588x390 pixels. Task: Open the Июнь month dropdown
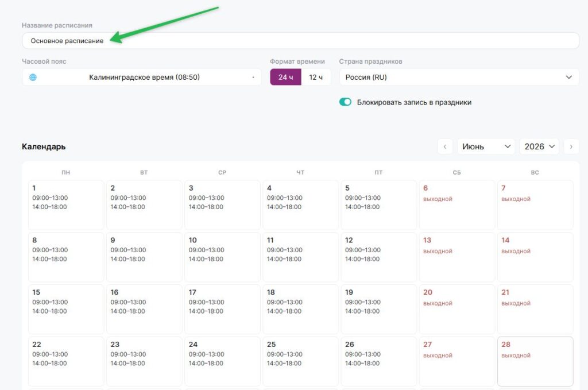pyautogui.click(x=486, y=146)
